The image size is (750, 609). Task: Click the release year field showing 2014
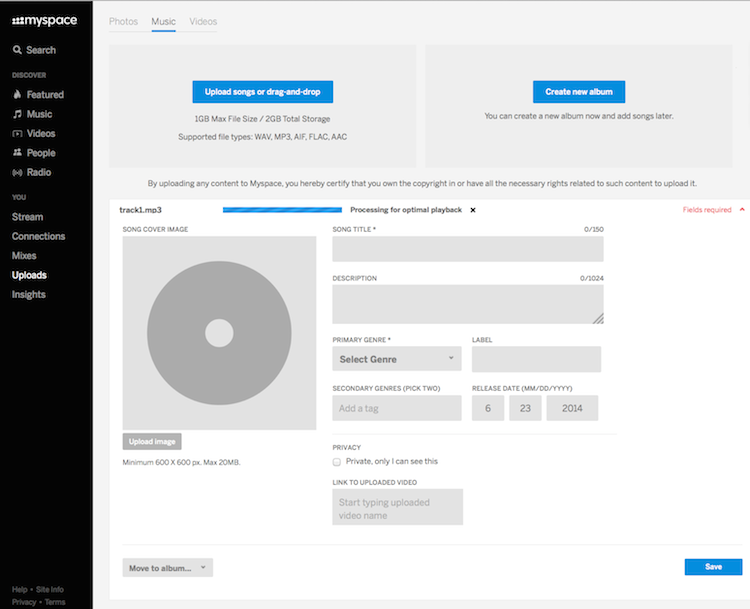[572, 408]
